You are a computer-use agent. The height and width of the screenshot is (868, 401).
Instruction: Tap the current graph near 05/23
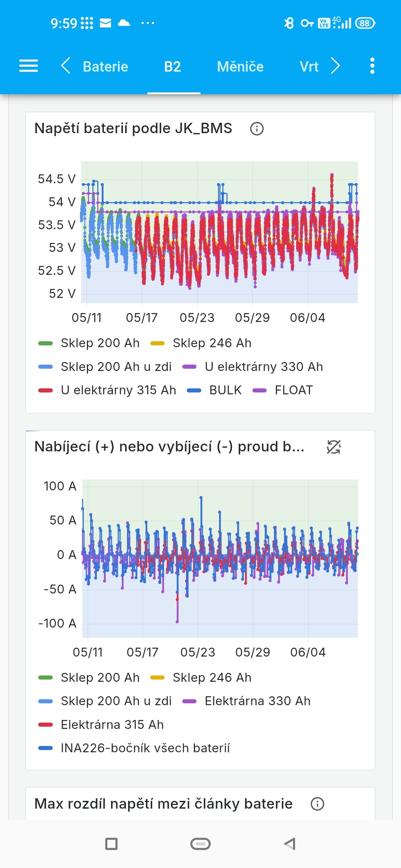coord(198,556)
